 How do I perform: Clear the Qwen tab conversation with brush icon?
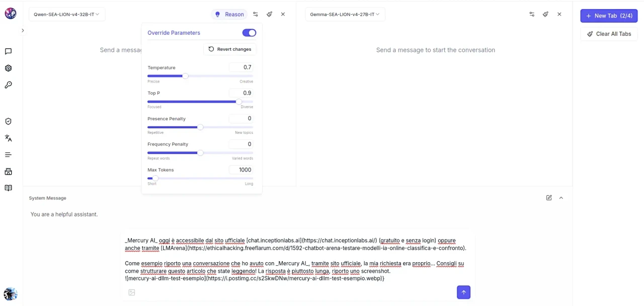pyautogui.click(x=270, y=15)
